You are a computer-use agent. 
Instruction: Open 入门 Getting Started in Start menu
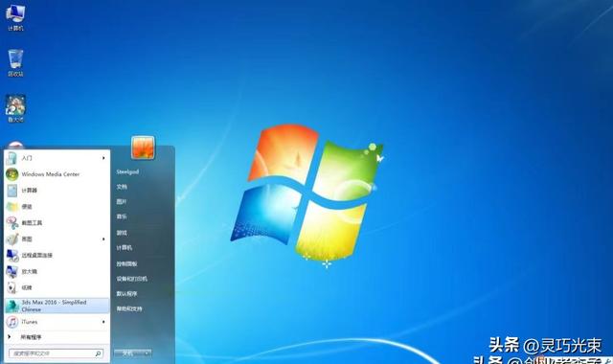pos(57,158)
